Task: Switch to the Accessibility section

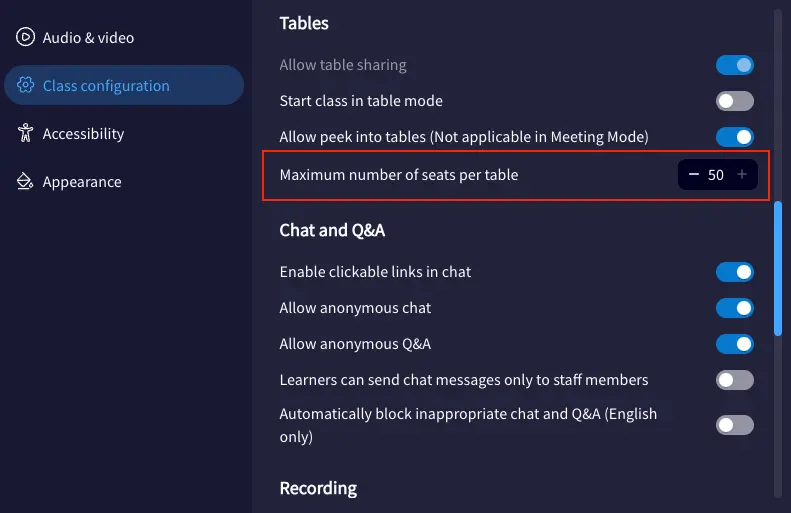Action: (83, 134)
